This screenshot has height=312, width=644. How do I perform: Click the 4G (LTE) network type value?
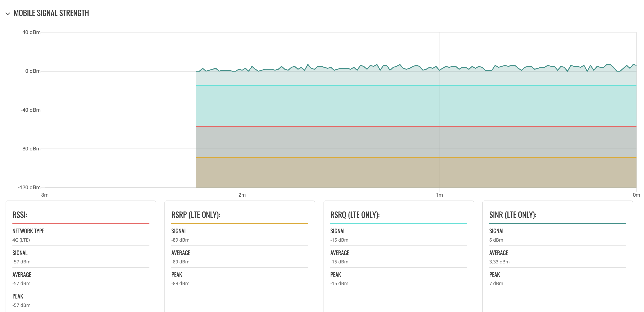click(x=21, y=240)
